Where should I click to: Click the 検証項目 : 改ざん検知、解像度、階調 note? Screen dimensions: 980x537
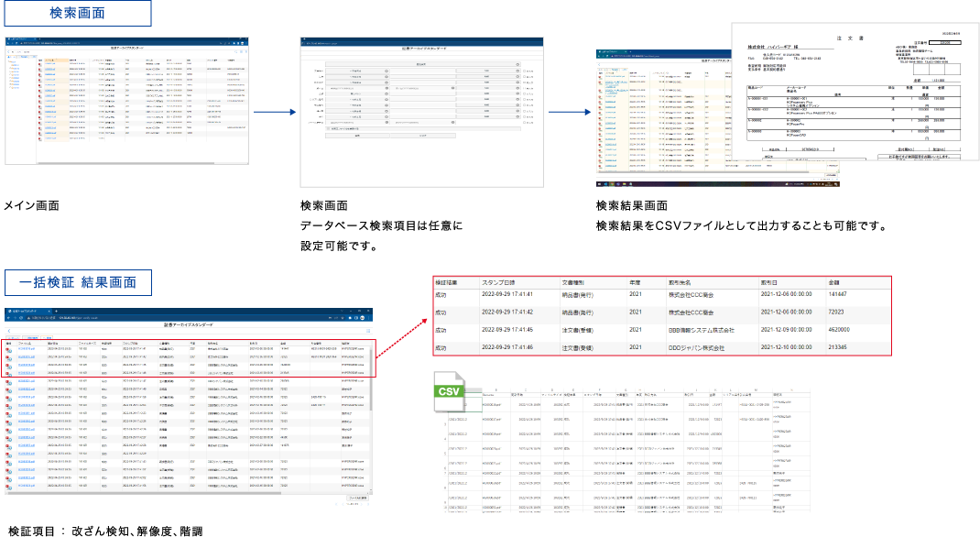pyautogui.click(x=105, y=531)
